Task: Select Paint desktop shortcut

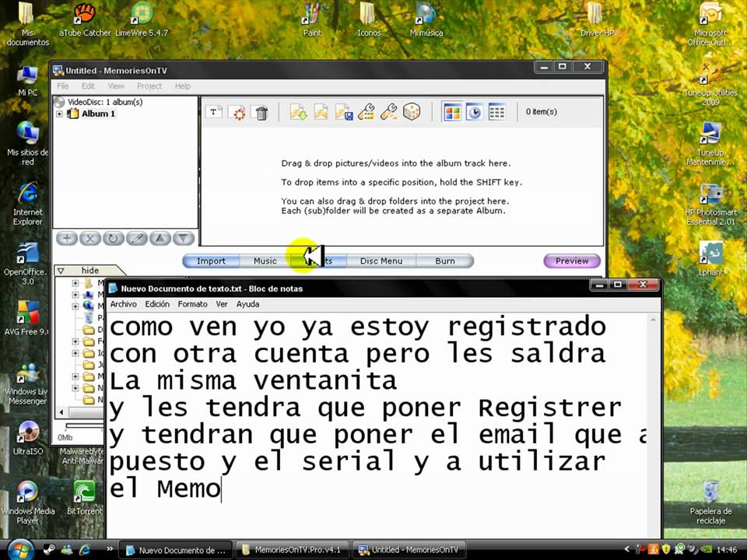Action: point(312,20)
